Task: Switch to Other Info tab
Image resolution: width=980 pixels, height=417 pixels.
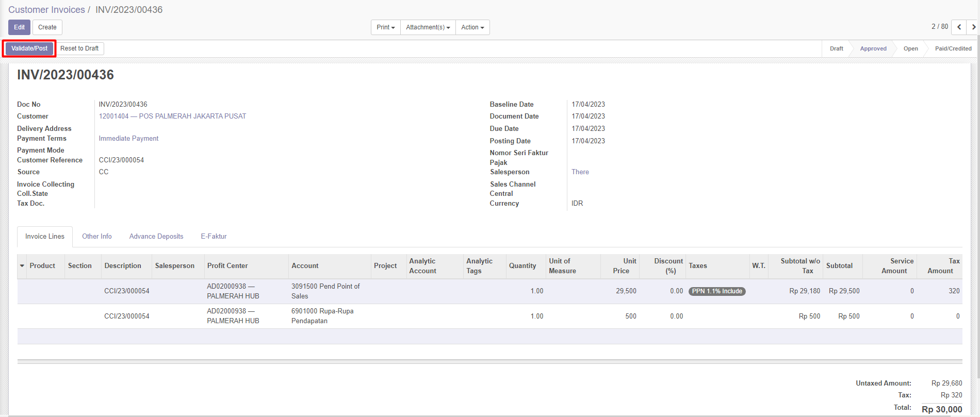Action: click(97, 236)
